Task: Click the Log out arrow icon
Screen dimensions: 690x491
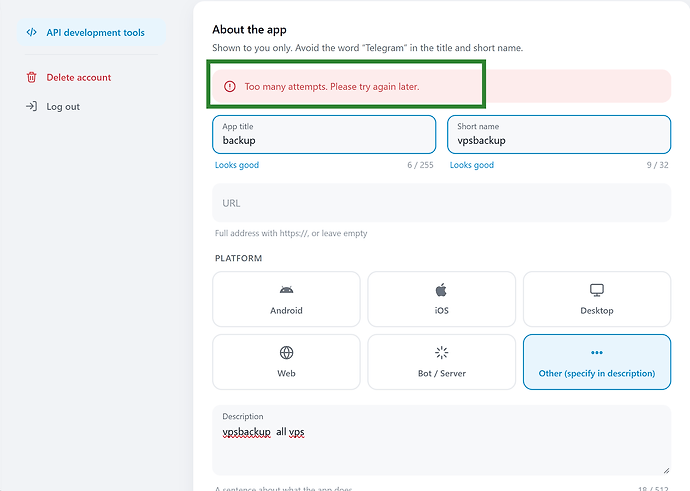Action: point(31,106)
